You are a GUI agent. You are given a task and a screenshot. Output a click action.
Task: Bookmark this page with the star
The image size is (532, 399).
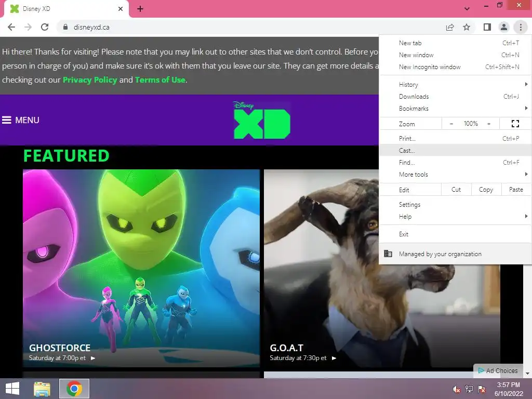[x=467, y=27]
